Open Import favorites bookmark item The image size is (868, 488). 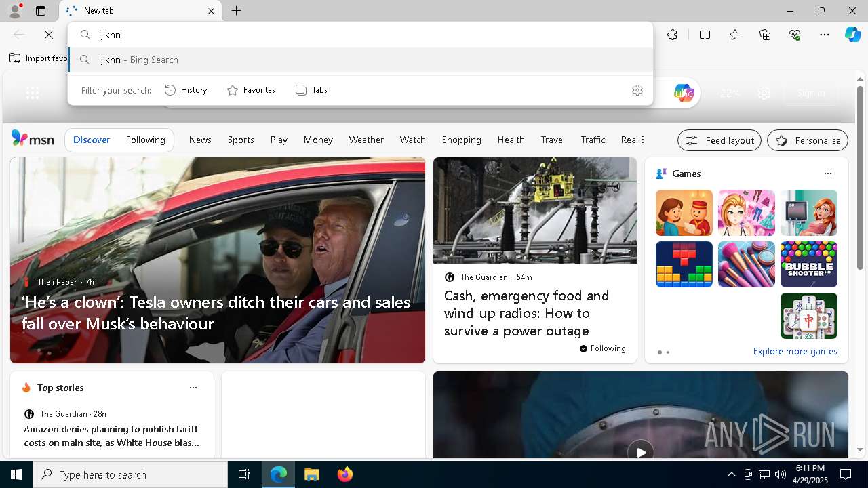pyautogui.click(x=39, y=58)
